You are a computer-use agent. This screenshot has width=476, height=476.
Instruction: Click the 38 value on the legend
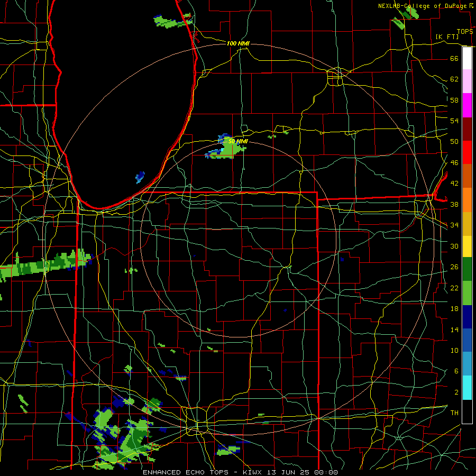pos(454,205)
